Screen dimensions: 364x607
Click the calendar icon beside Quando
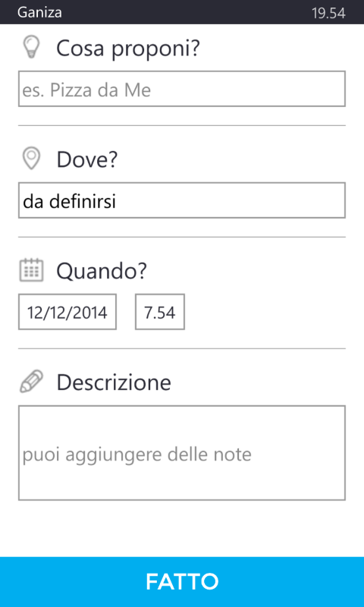click(31, 270)
